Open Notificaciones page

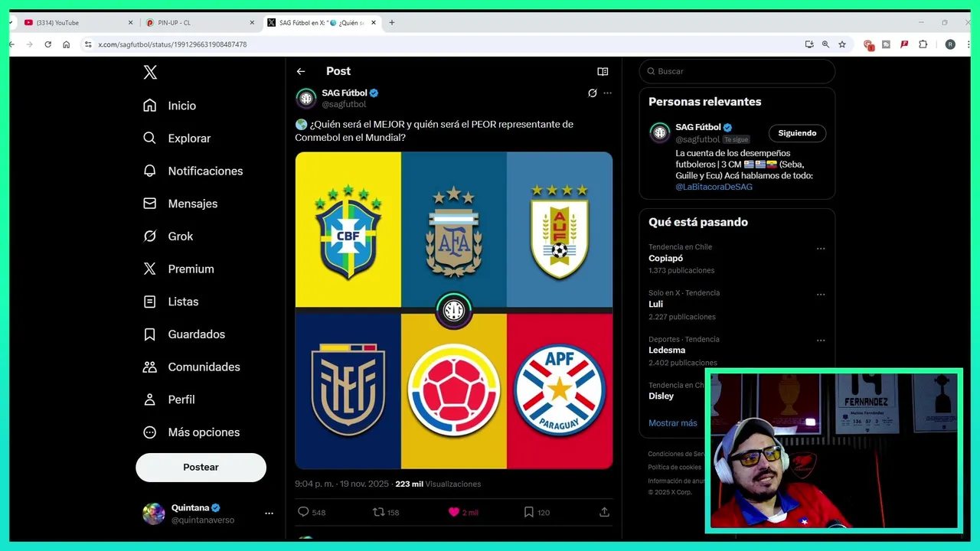[193, 171]
